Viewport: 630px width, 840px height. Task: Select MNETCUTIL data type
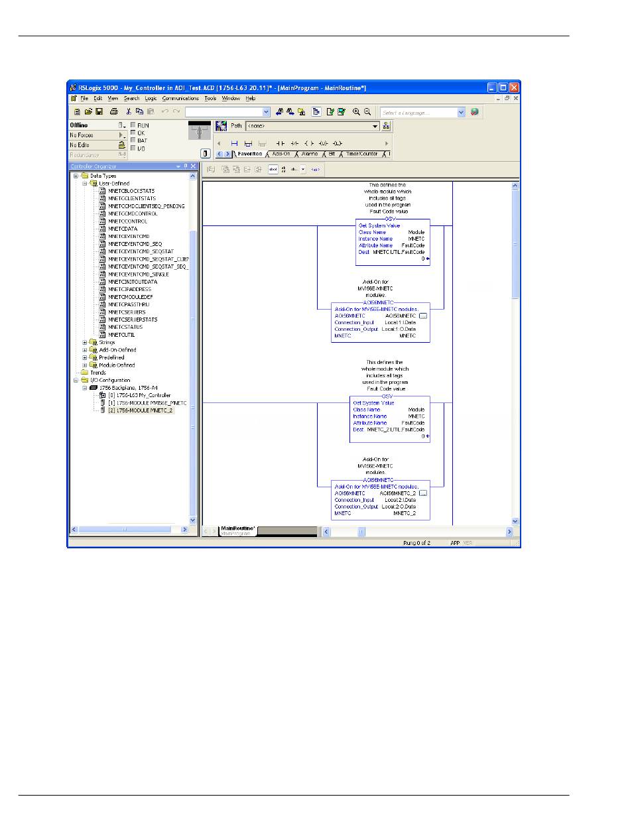(121, 335)
